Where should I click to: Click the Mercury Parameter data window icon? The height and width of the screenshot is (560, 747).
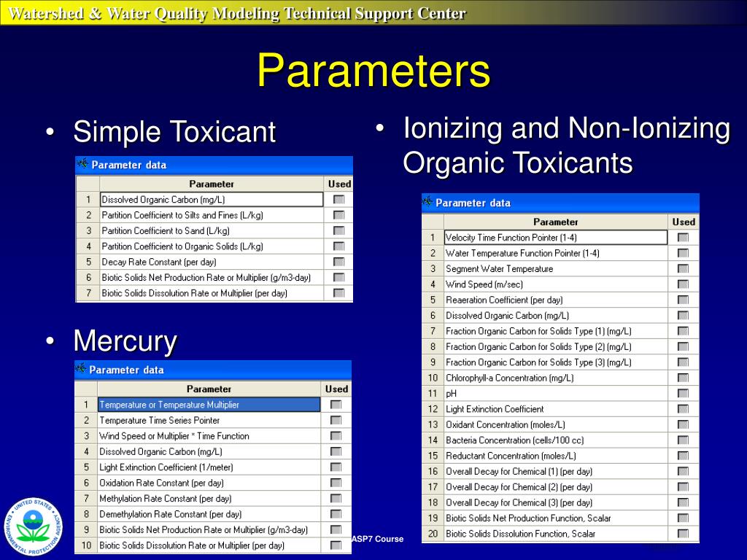pos(80,368)
